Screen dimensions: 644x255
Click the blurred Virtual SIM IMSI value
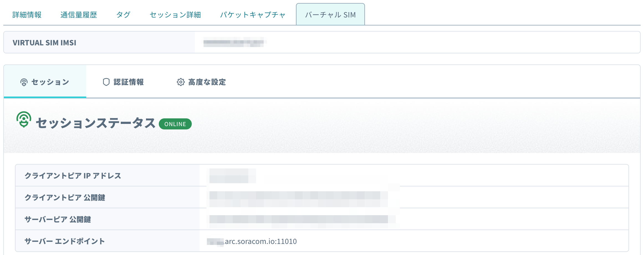click(234, 42)
